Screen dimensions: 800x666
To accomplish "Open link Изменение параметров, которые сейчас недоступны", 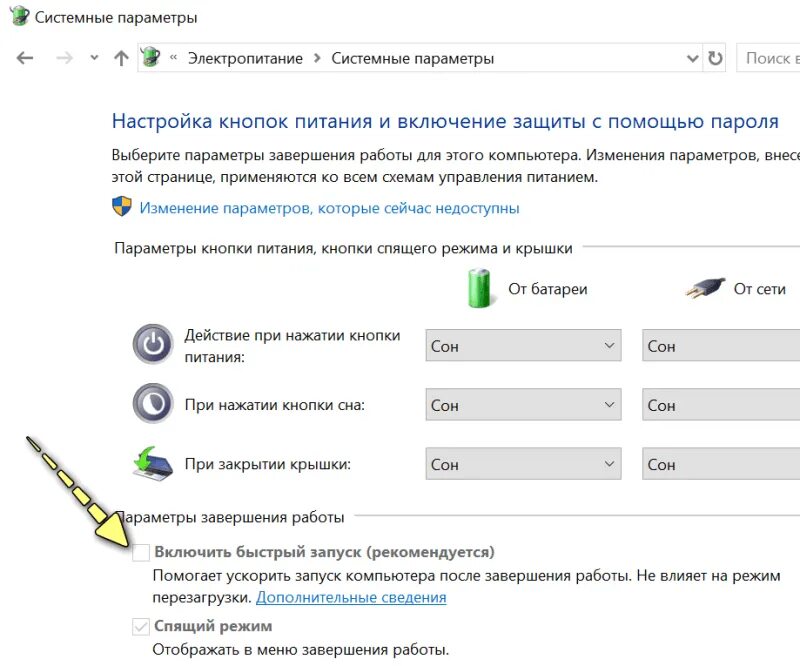I will (x=329, y=208).
